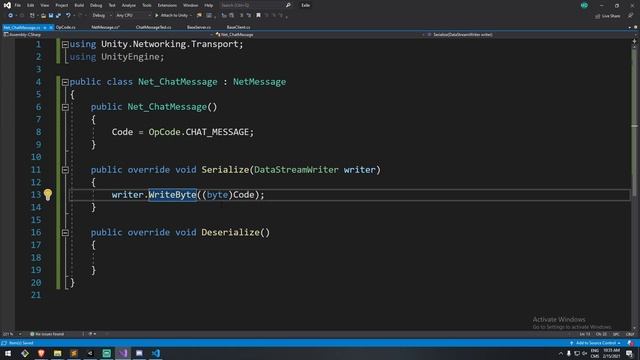The image size is (640, 360).
Task: Click the Open File folder icon
Action: (43, 16)
